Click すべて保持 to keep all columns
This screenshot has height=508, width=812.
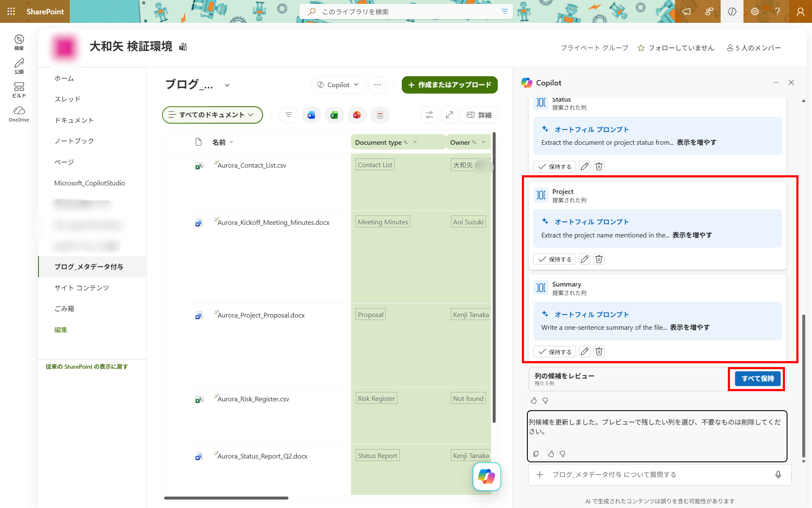758,378
